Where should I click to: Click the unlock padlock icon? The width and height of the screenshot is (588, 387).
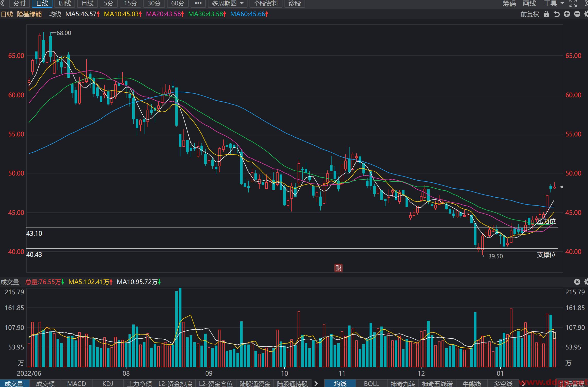[546, 14]
